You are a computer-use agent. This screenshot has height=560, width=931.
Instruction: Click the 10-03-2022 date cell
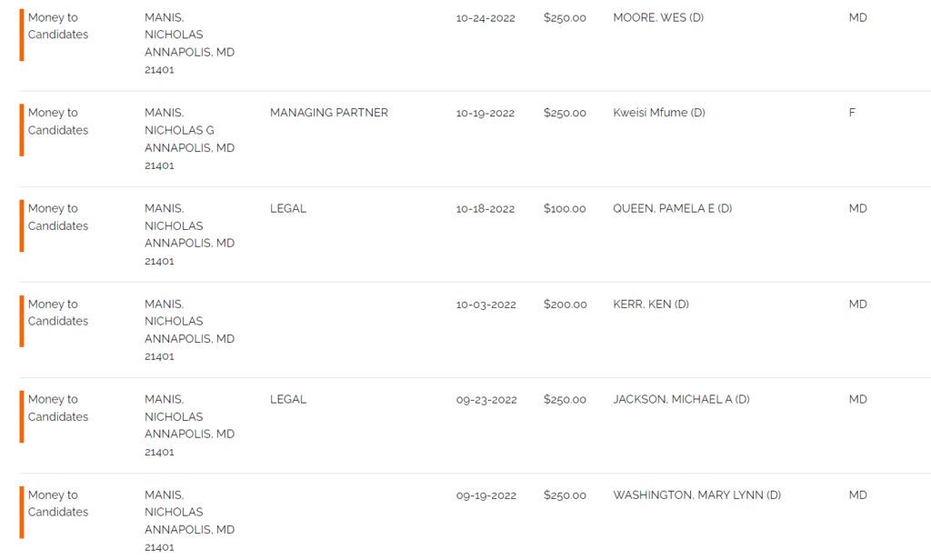tap(486, 305)
